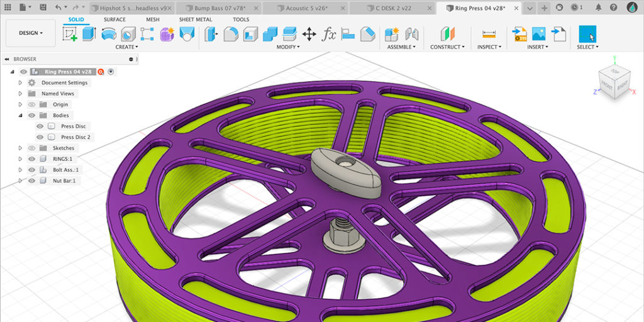
Task: Hide the Press Disc 2 body
Action: (40, 137)
